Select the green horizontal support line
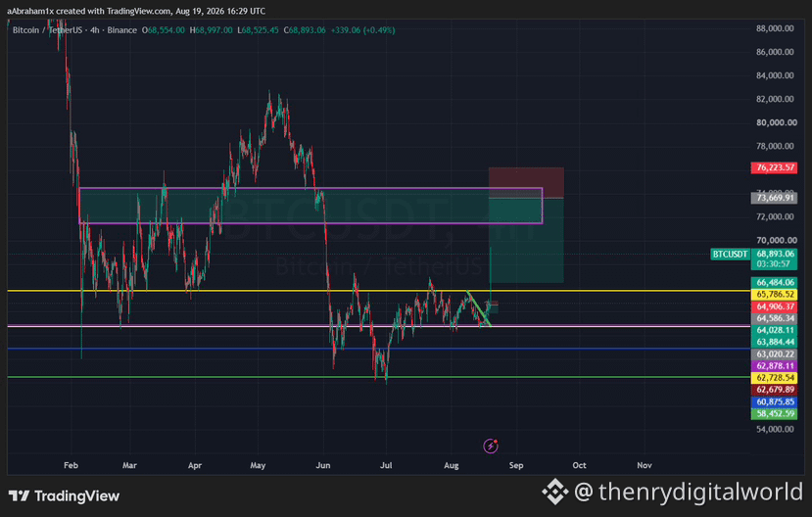Image resolution: width=812 pixels, height=517 pixels. coord(378,377)
